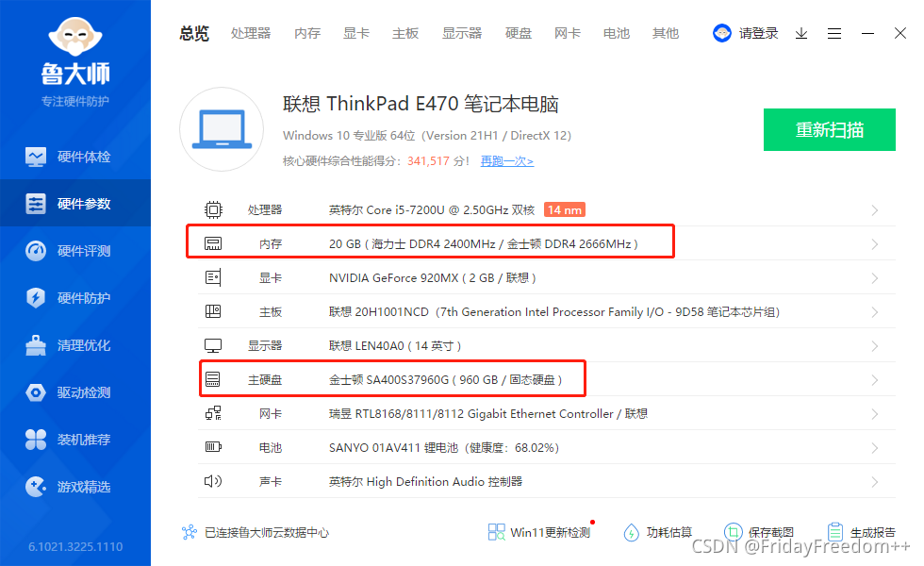Click the score 341,517
This screenshot has width=924, height=566.
(x=428, y=161)
